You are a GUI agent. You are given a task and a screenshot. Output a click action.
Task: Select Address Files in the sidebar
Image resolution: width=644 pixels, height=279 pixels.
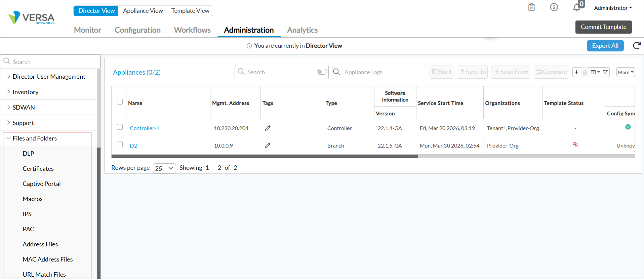point(40,244)
